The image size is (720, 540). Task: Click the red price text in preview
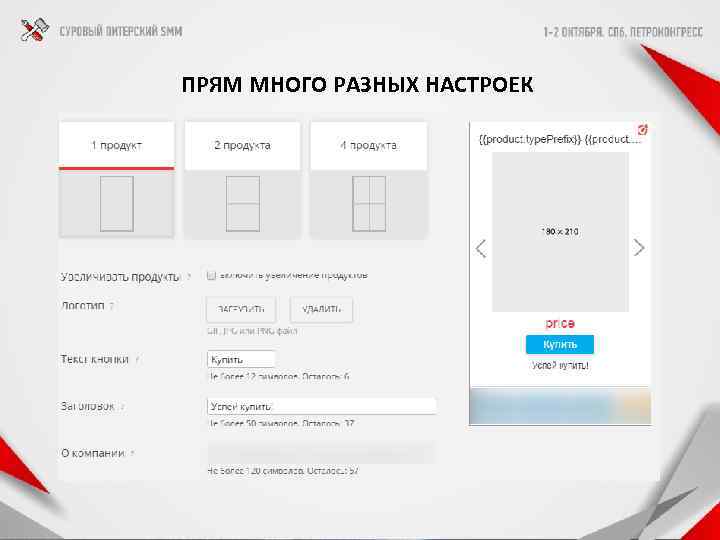point(560,323)
